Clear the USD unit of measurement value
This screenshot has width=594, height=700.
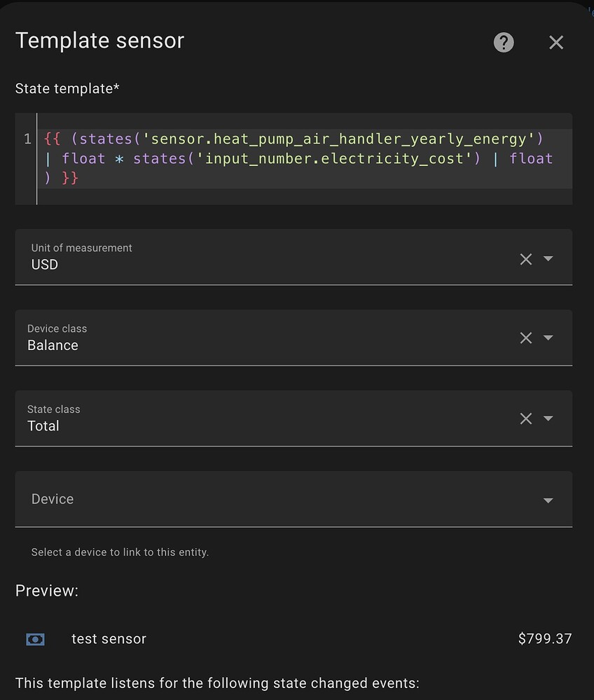pos(526,259)
